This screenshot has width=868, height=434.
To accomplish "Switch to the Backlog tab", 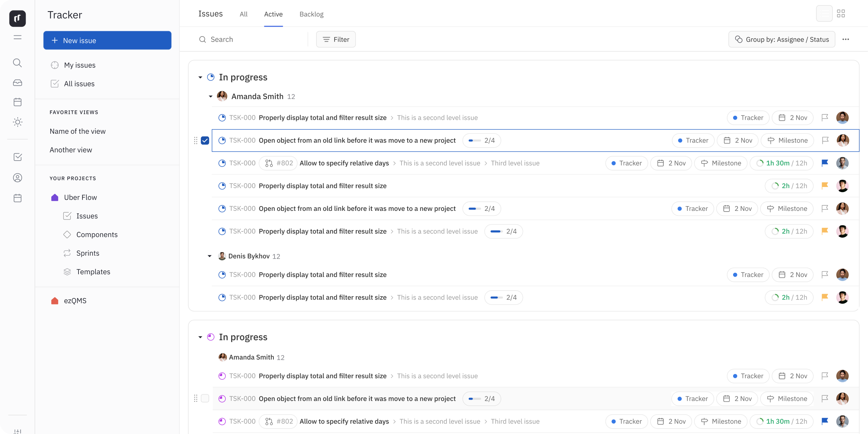I will (x=311, y=14).
